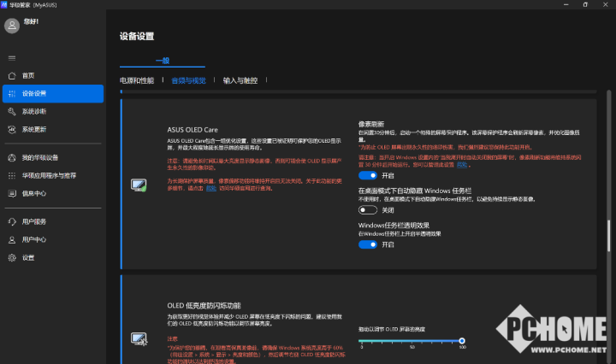
Task: Click the link in 像素刷新 red note
Action: tap(462, 165)
